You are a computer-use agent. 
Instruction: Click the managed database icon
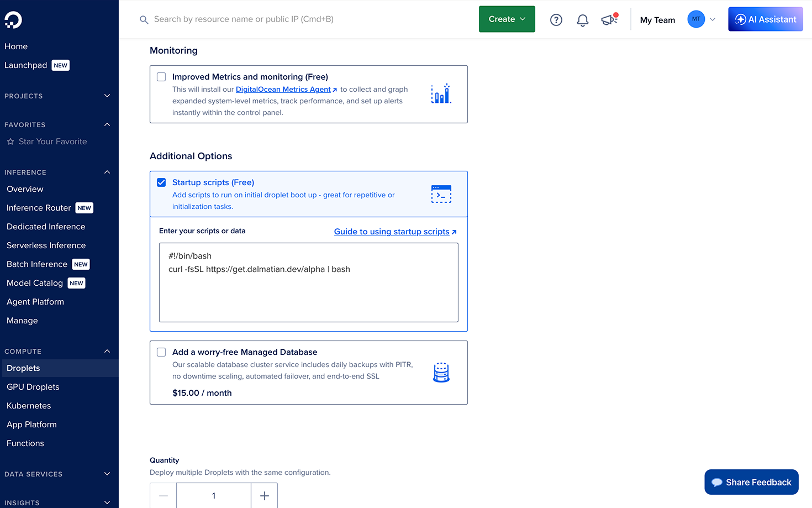coord(441,373)
